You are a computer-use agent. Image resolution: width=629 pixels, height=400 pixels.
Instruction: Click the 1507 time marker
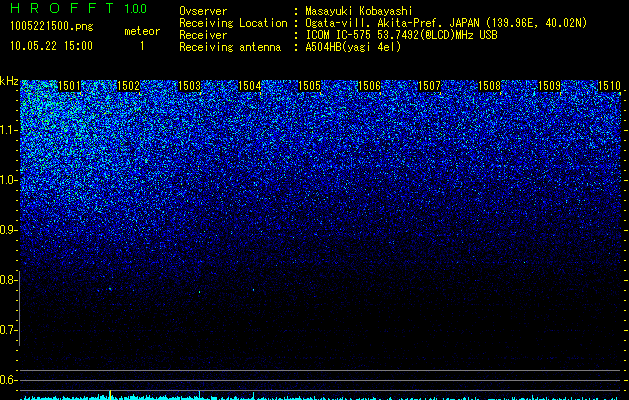click(x=429, y=86)
